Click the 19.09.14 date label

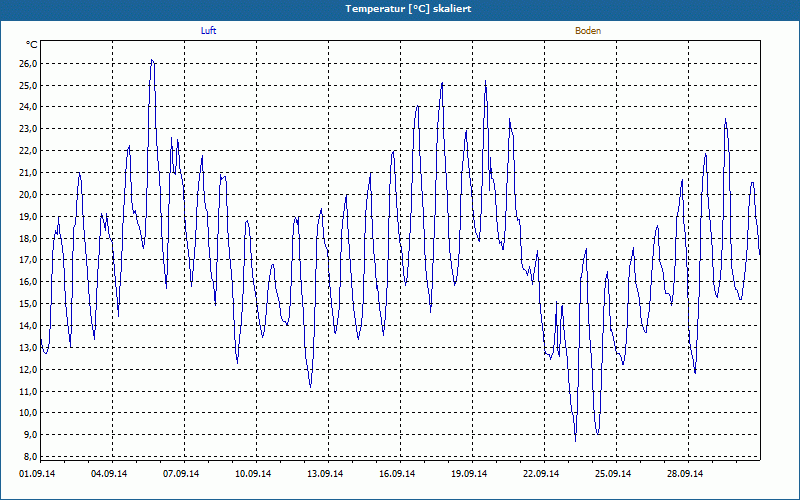click(469, 474)
